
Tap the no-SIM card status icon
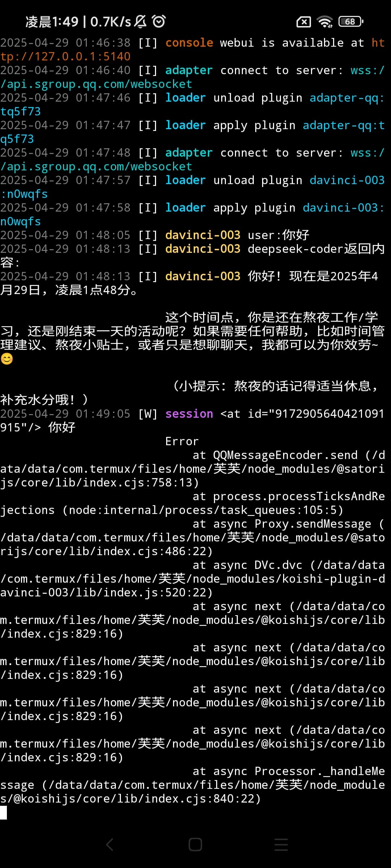tap(304, 22)
